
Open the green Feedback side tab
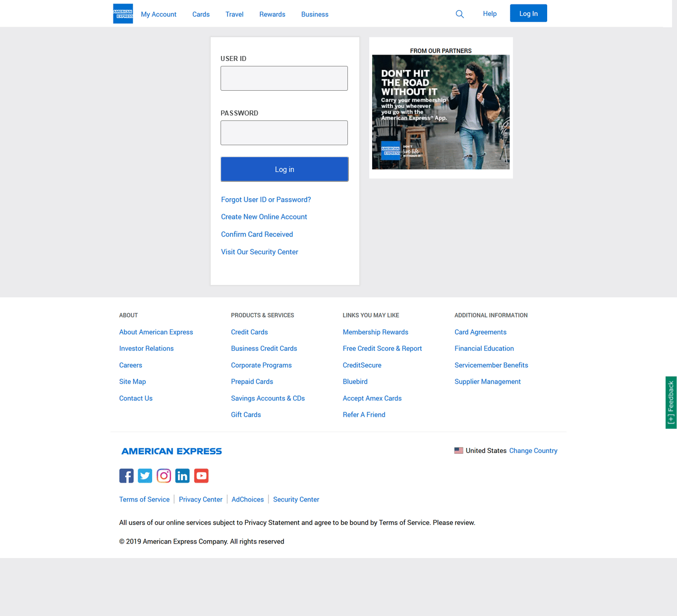click(671, 402)
